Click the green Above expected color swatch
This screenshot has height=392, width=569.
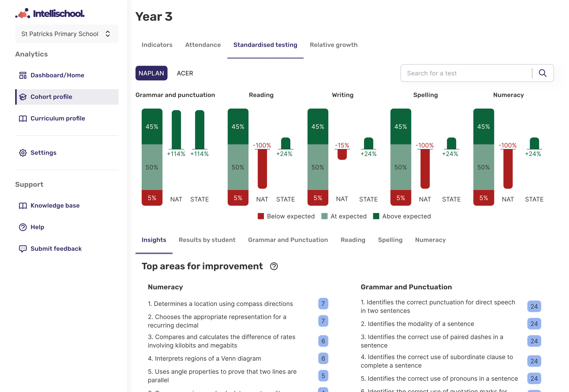pyautogui.click(x=376, y=216)
